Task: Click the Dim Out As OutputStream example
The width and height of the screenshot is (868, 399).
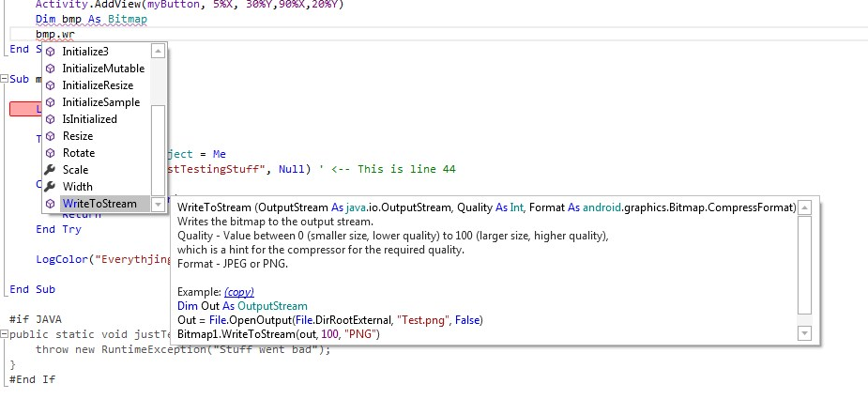Action: pyautogui.click(x=242, y=306)
